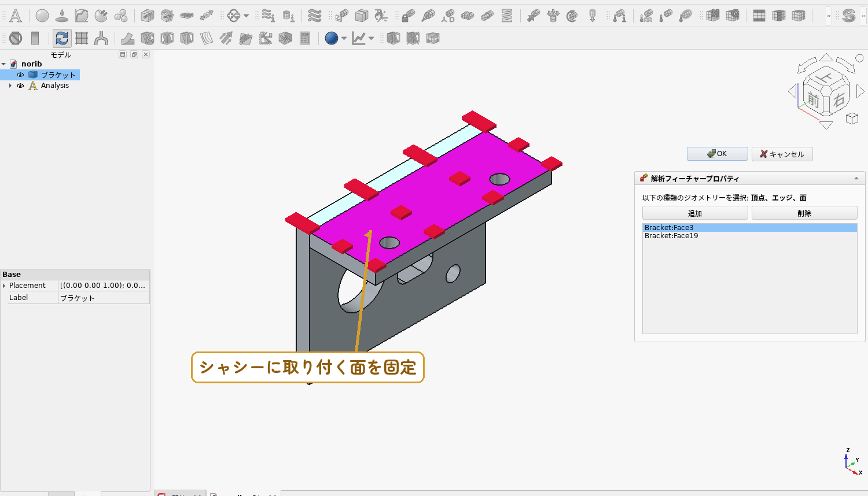Viewport: 868px width, 496px height.
Task: Toggle visibility eye of Analysis
Action: click(x=20, y=86)
